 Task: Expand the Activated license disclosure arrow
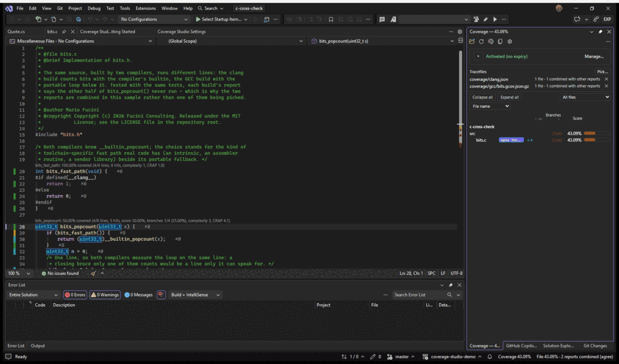point(479,56)
